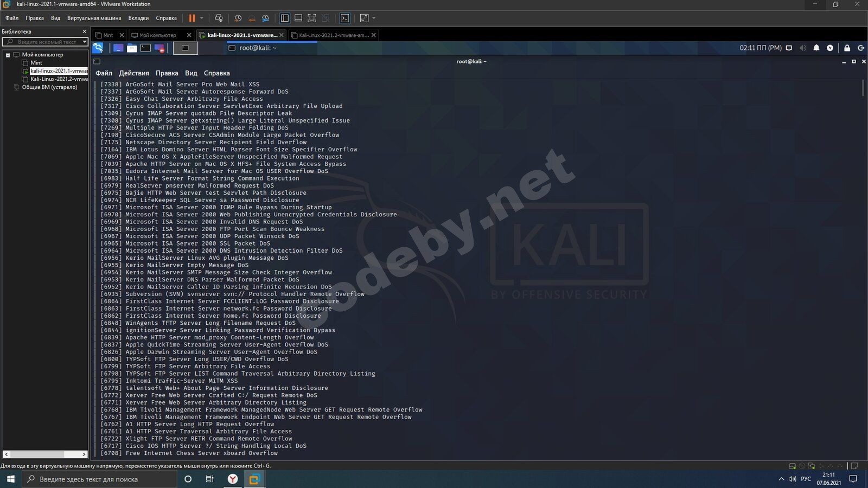Close the kali-linux-2021.1 tab
This screenshot has width=868, height=488.
click(281, 35)
